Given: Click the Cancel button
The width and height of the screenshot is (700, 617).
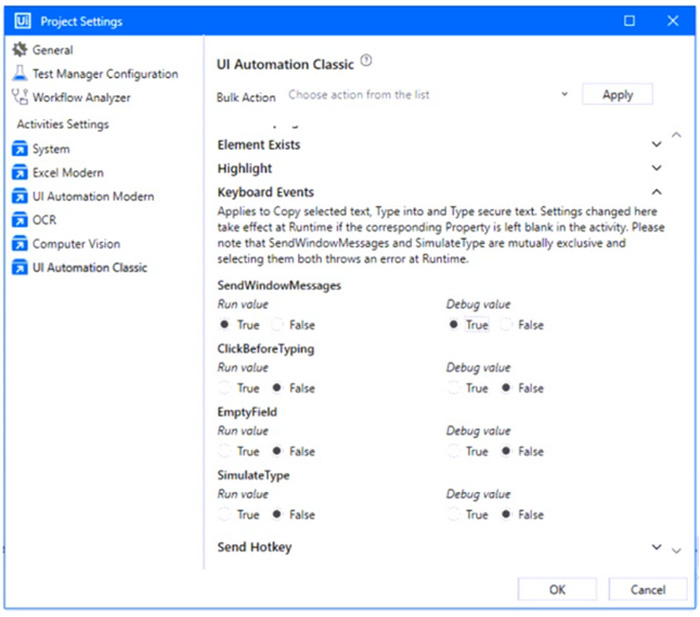Looking at the screenshot, I should (x=648, y=589).
